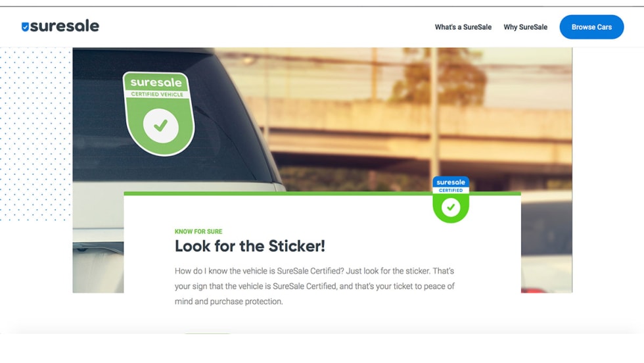Click the white checkmark circle on window sticker
This screenshot has width=644, height=363.
tap(160, 126)
